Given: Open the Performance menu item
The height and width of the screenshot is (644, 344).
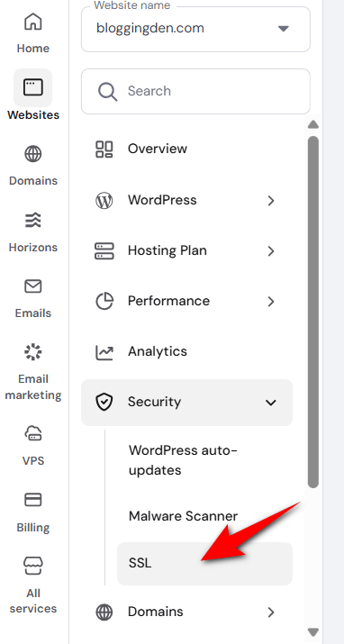Looking at the screenshot, I should tap(186, 301).
